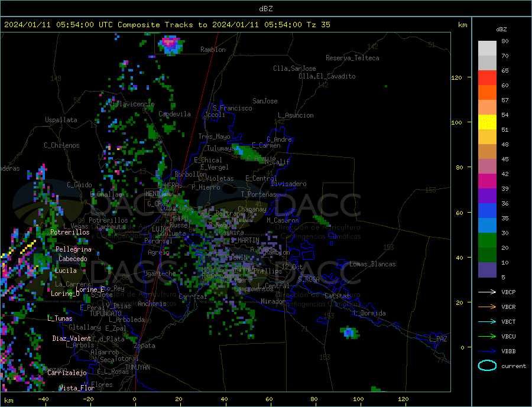Click the 'Capdevila' place label
The image size is (532, 407).
coord(174,114)
